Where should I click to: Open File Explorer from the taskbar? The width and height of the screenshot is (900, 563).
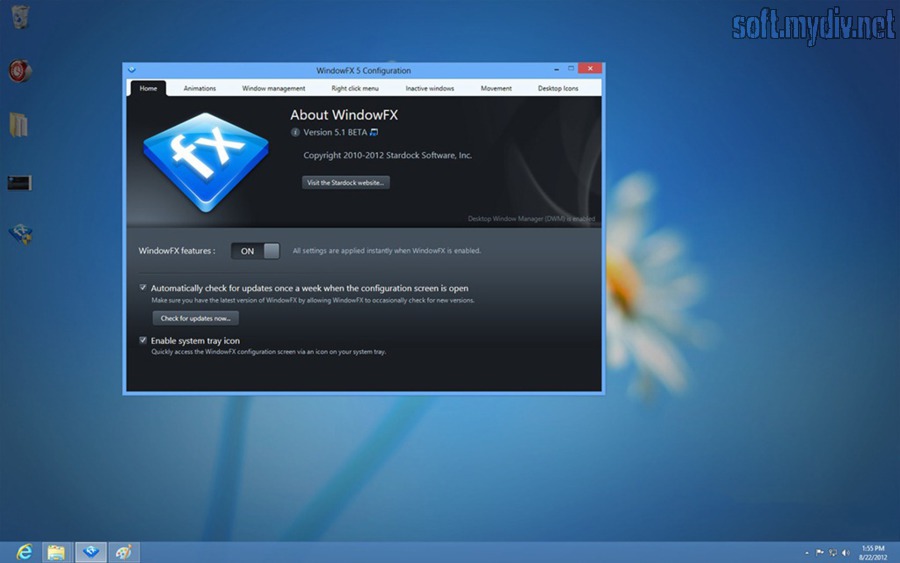pyautogui.click(x=56, y=552)
